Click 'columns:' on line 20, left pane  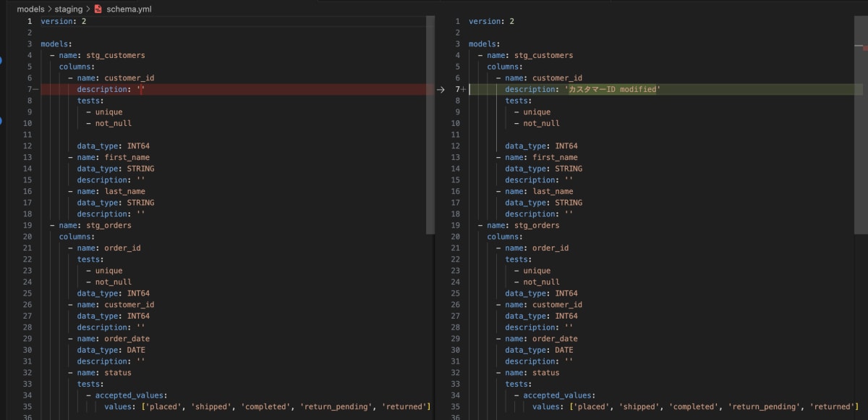click(x=77, y=237)
